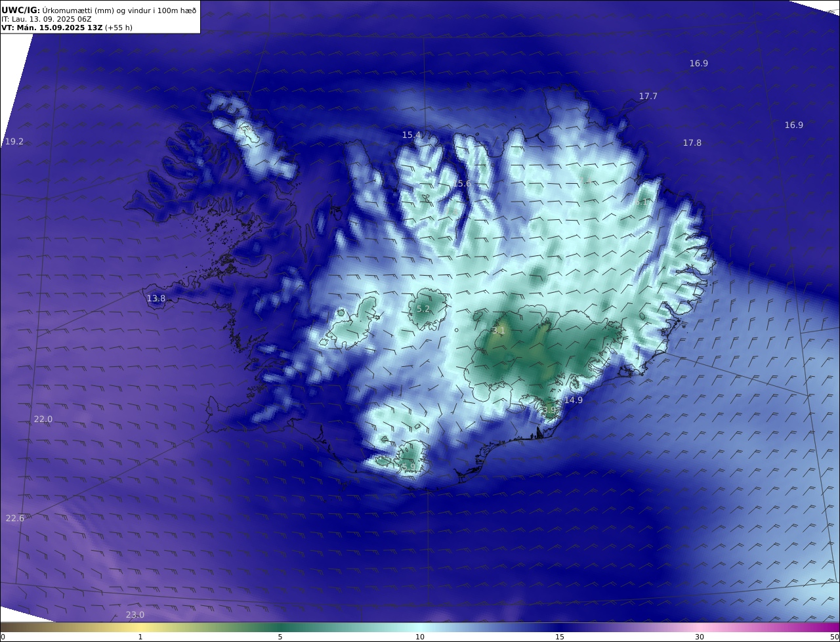Click the 'Úrkomumætti (mm) og vindur í 100m hæð' title
840x642 pixels.
click(x=119, y=10)
